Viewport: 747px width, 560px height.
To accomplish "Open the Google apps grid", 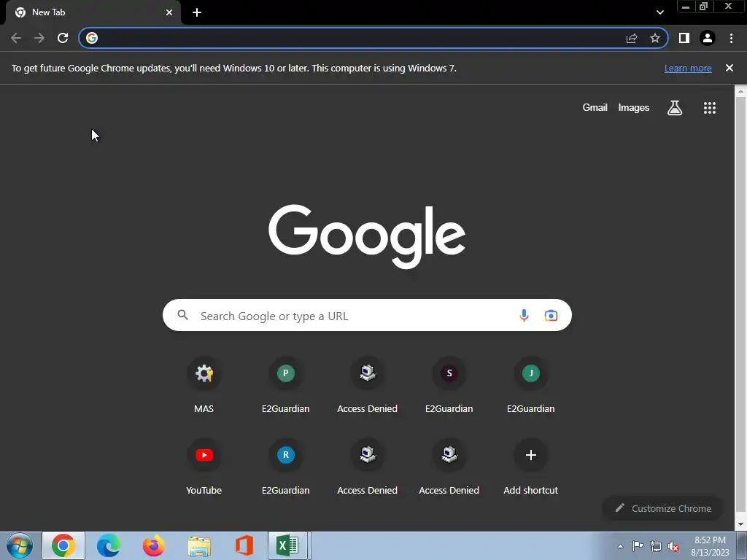I will pos(709,108).
